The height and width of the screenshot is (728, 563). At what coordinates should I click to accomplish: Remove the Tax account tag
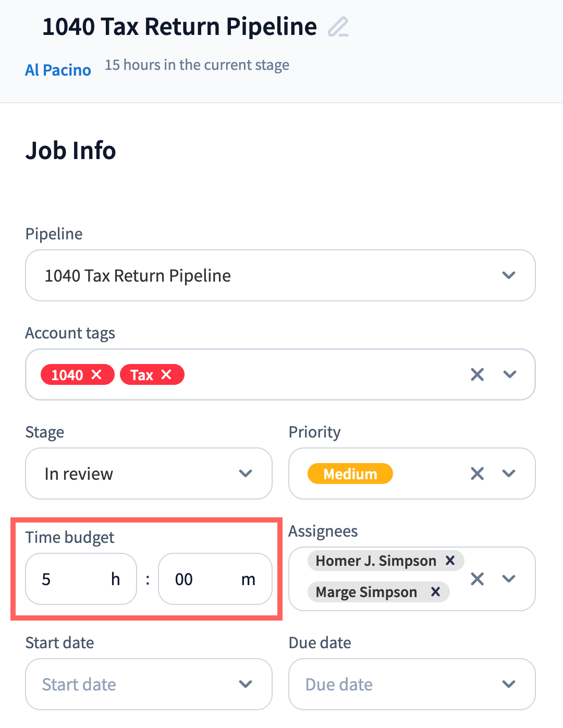(x=166, y=374)
